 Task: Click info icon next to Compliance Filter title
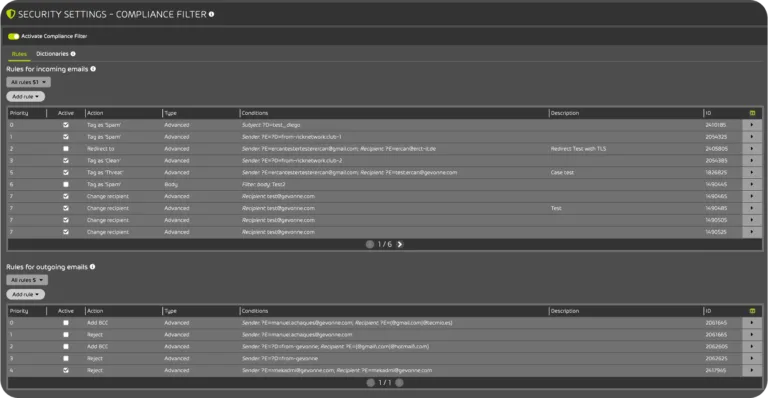tap(212, 14)
